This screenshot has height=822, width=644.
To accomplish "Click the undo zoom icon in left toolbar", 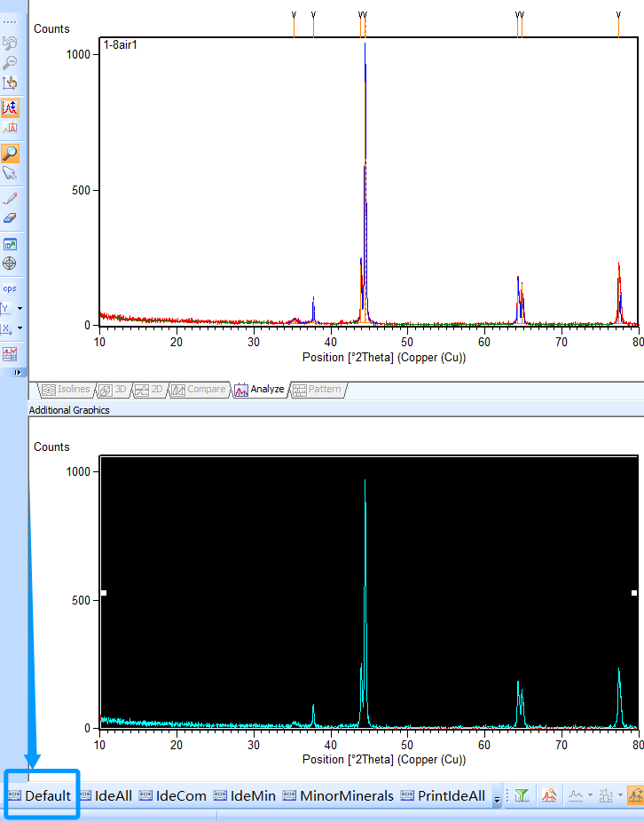I will pyautogui.click(x=10, y=43).
